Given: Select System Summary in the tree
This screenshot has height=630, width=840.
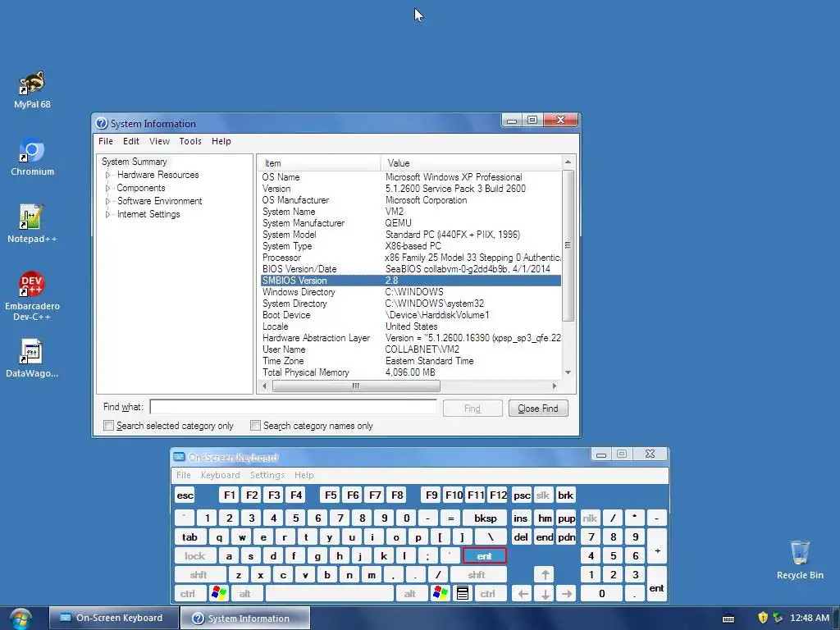Looking at the screenshot, I should tap(135, 162).
